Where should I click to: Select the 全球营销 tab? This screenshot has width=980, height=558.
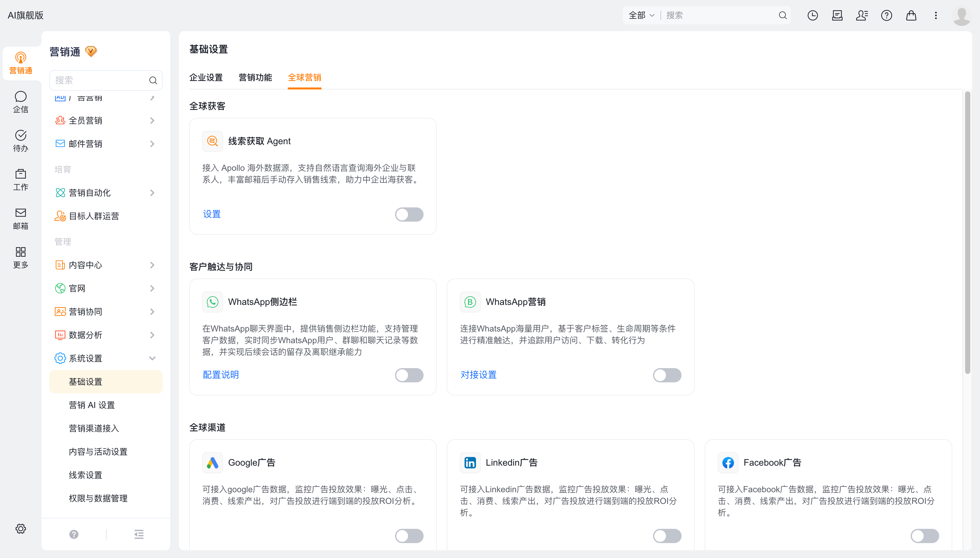point(304,77)
